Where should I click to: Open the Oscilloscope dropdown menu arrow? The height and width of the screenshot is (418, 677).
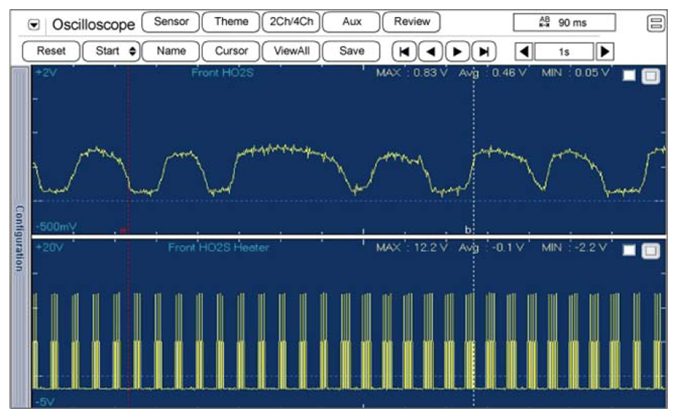point(33,22)
